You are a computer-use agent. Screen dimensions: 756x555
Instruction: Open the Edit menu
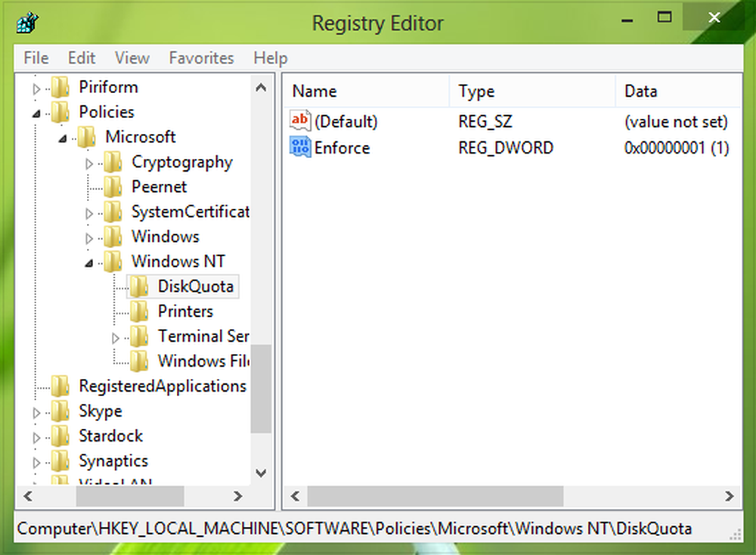tap(82, 58)
